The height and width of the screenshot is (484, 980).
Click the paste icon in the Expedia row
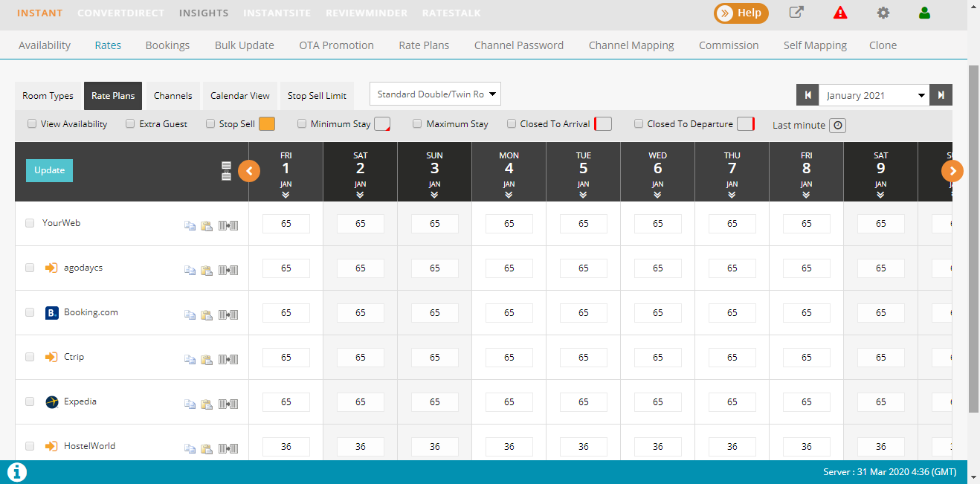point(207,404)
